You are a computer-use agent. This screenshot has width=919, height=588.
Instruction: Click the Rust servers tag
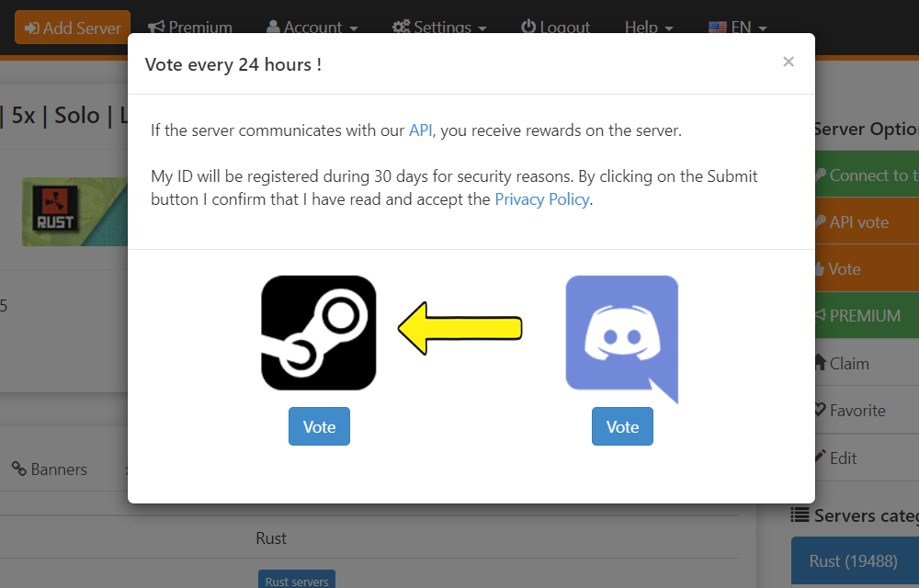coord(297,581)
